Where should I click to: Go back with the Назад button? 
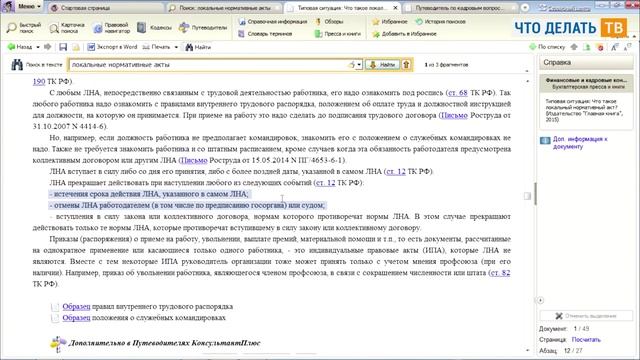[x=20, y=47]
